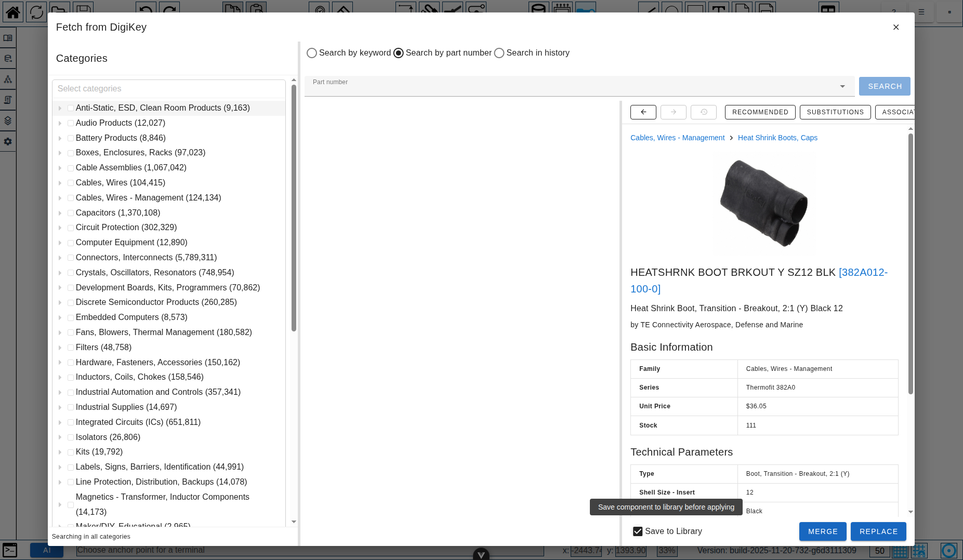This screenshot has width=963, height=560.
Task: Uncheck the Save to Library checkbox
Action: [x=638, y=531]
